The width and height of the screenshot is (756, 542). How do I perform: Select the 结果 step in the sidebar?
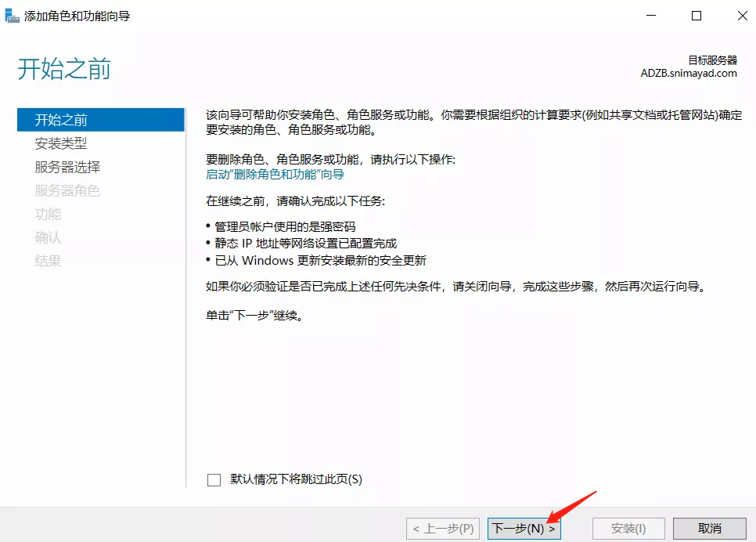tap(48, 261)
